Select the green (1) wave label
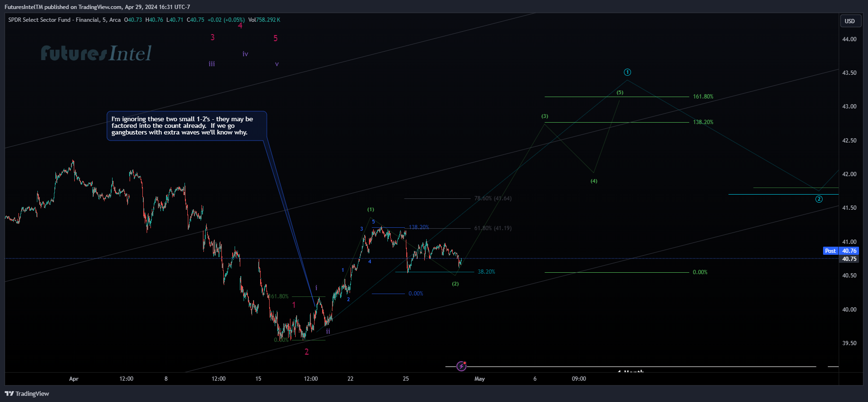 pyautogui.click(x=371, y=209)
